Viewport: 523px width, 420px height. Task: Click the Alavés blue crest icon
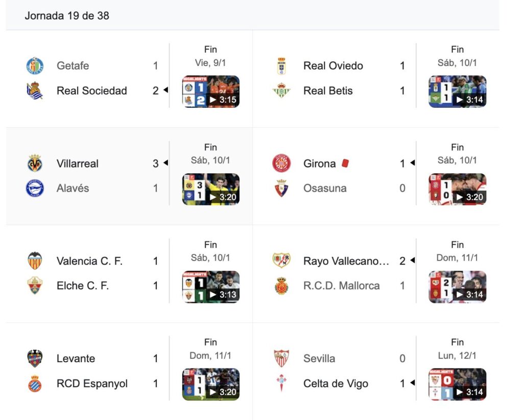(x=35, y=189)
